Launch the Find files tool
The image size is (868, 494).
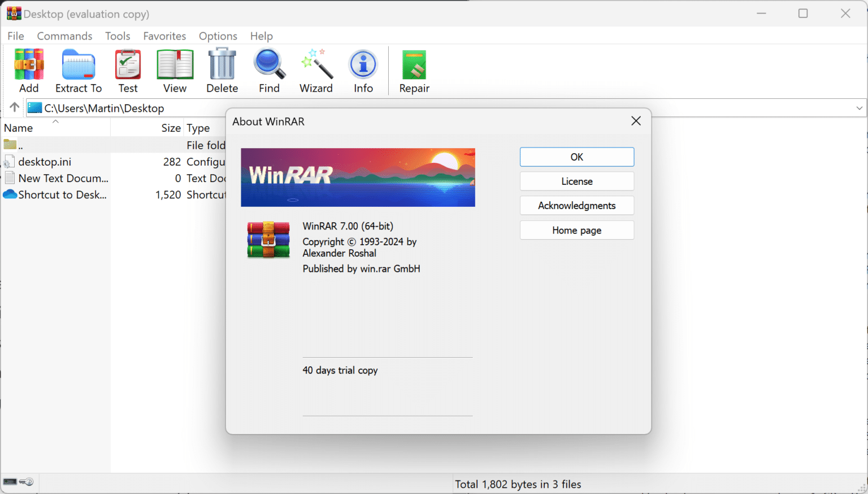point(268,68)
